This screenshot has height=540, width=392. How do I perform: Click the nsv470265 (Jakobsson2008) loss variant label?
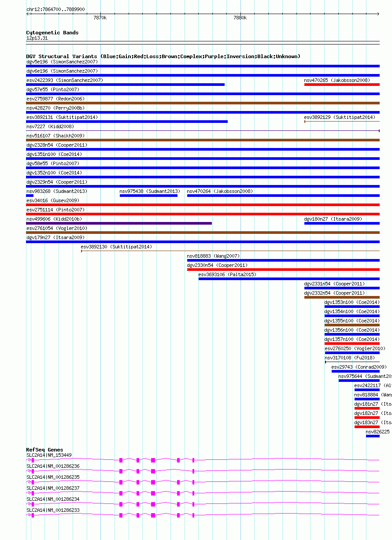coord(337,80)
